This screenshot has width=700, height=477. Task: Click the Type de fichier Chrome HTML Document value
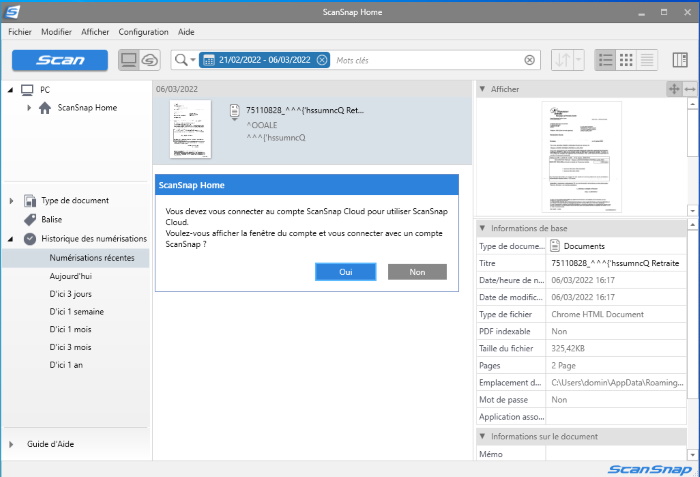616,314
